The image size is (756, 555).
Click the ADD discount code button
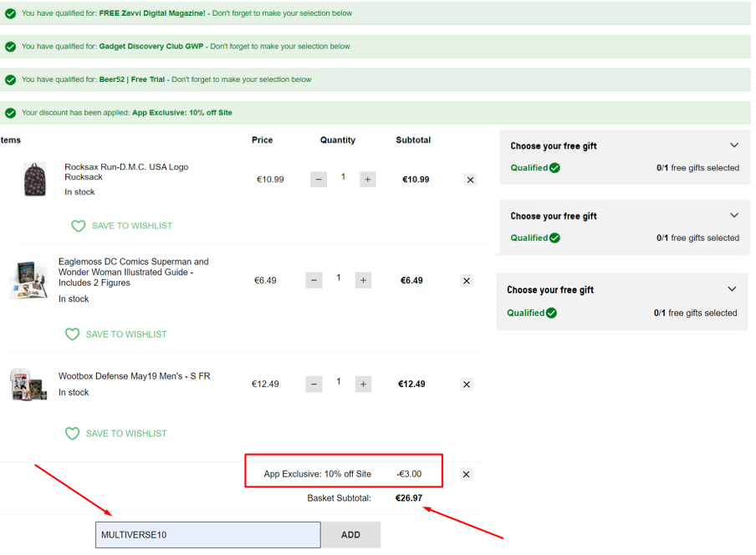pyautogui.click(x=350, y=535)
